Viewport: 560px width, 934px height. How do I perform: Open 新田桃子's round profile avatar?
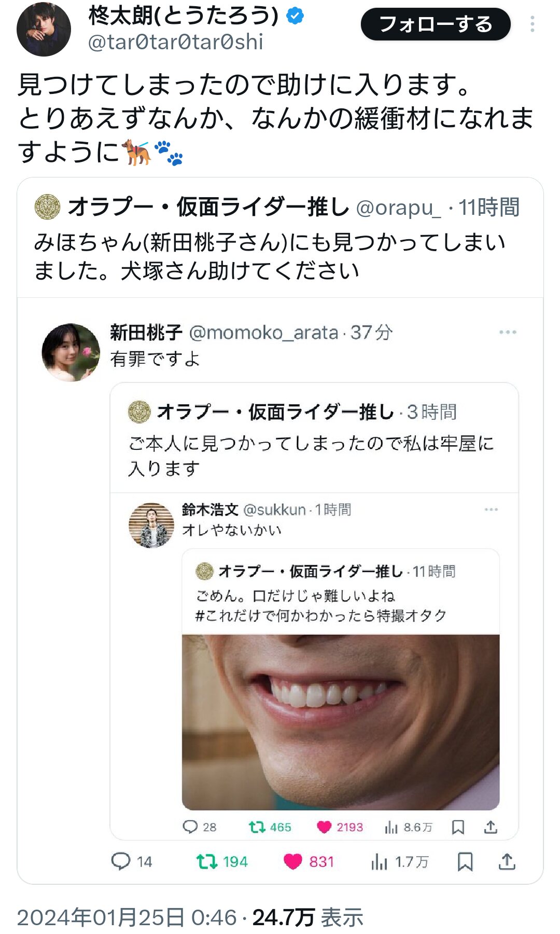pos(71,352)
